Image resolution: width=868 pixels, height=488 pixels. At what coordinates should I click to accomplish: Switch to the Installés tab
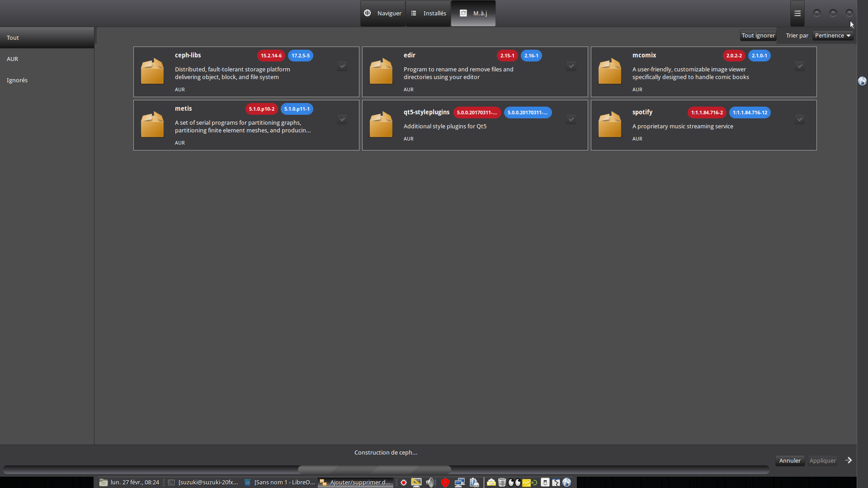point(428,13)
